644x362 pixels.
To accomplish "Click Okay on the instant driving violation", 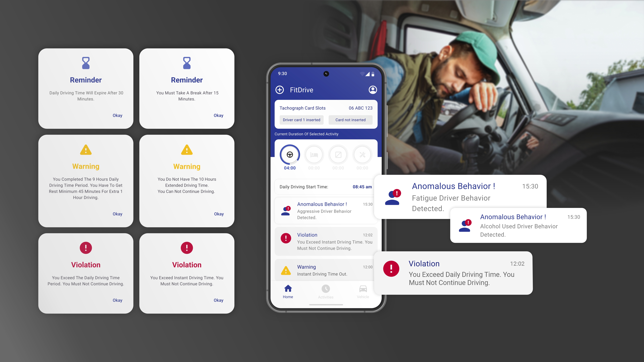I will coord(218,300).
